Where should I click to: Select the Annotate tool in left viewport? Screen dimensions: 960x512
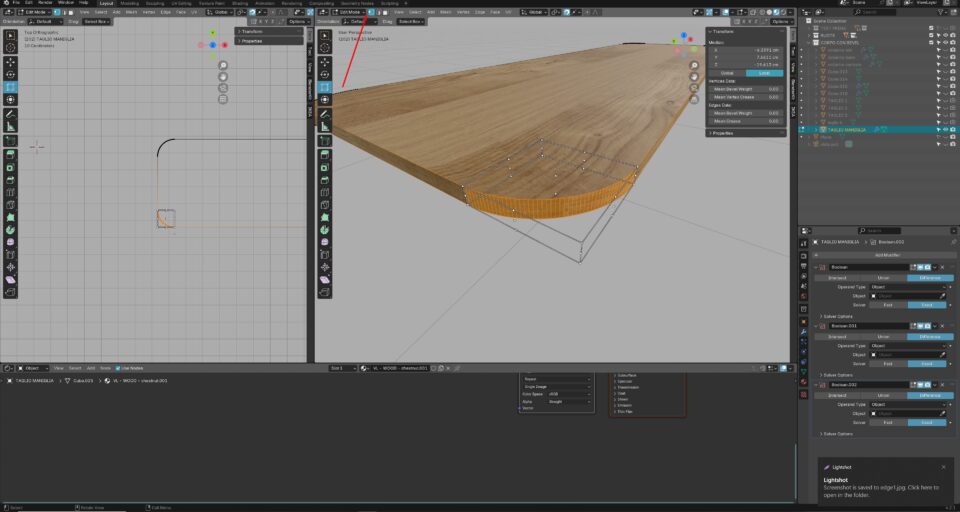coord(11,114)
